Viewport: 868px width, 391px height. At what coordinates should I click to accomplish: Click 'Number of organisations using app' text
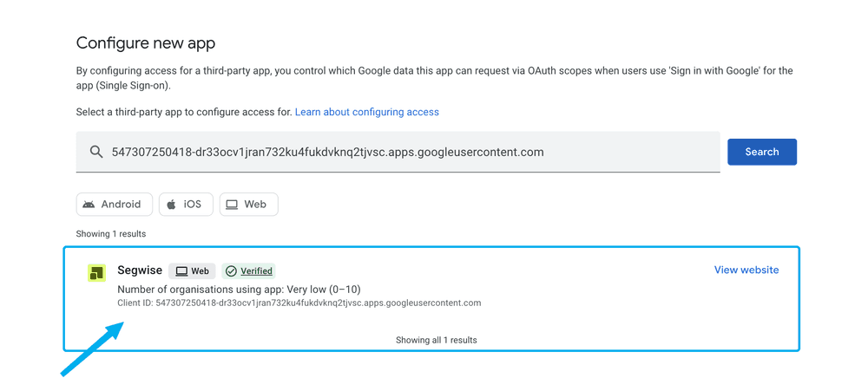point(240,290)
